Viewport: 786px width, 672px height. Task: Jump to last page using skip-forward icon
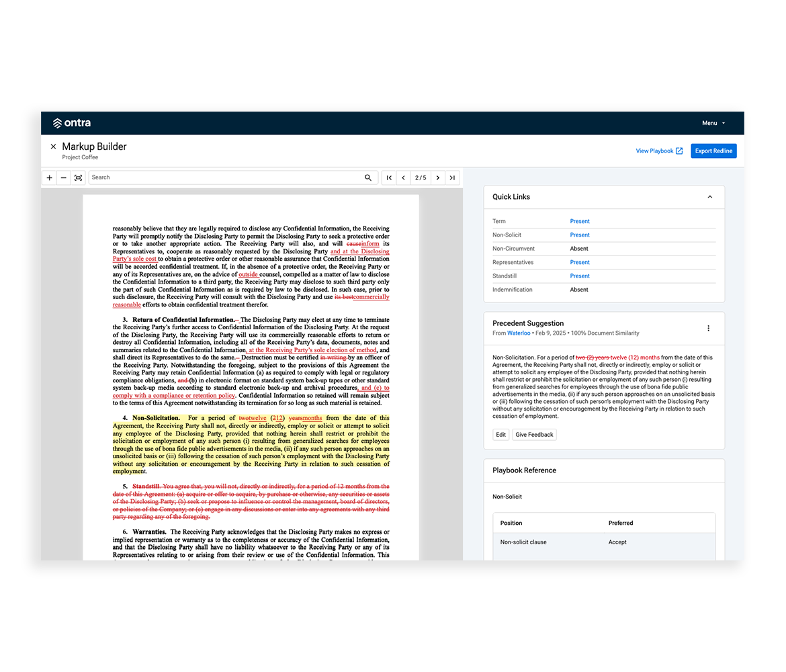tap(451, 177)
